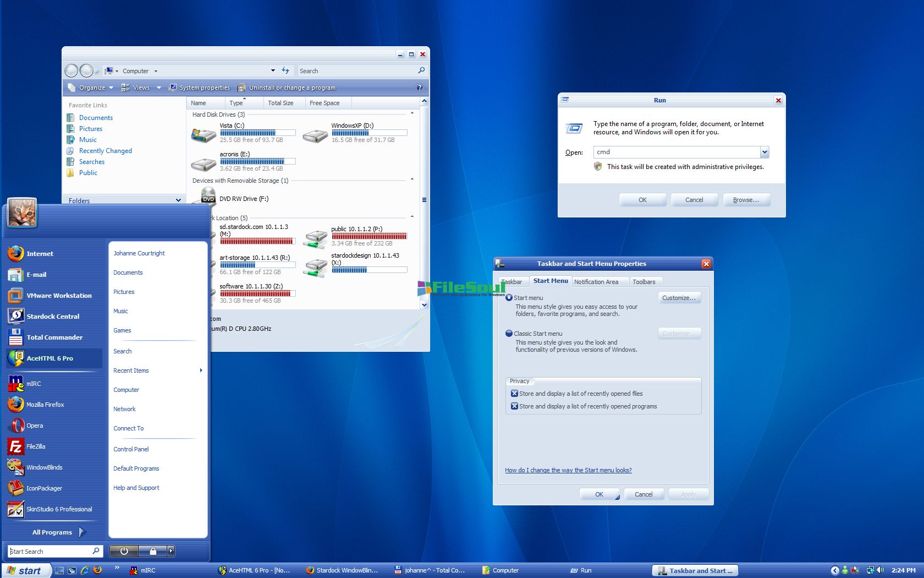This screenshot has height=578, width=924.
Task: Click the help icon in Explorer toolbar
Action: click(420, 88)
